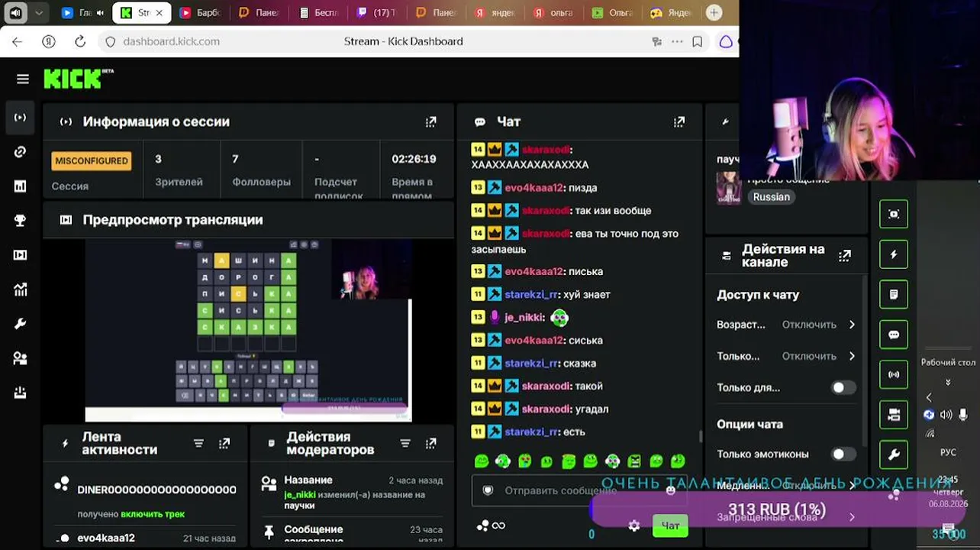This screenshot has width=980, height=550.
Task: Open the system volume control in the tray
Action: [x=946, y=415]
